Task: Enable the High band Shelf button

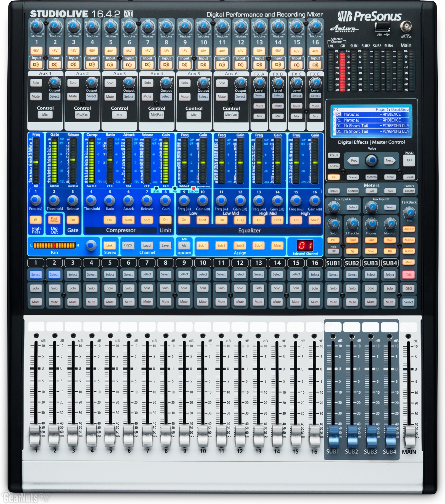Action: pyautogui.click(x=315, y=220)
